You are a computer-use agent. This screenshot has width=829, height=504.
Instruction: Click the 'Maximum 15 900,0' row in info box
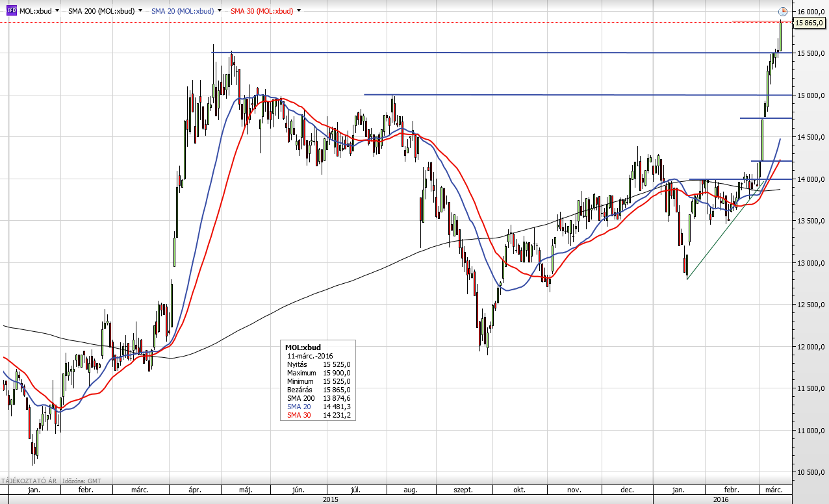coord(318,373)
